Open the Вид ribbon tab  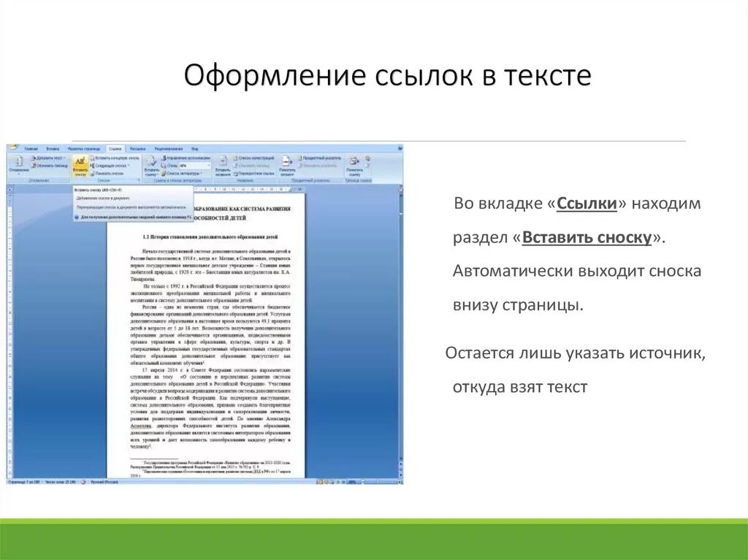[x=194, y=149]
